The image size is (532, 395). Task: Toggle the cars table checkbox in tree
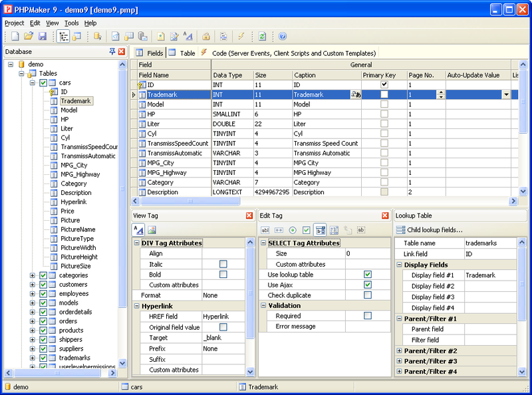[x=43, y=82]
